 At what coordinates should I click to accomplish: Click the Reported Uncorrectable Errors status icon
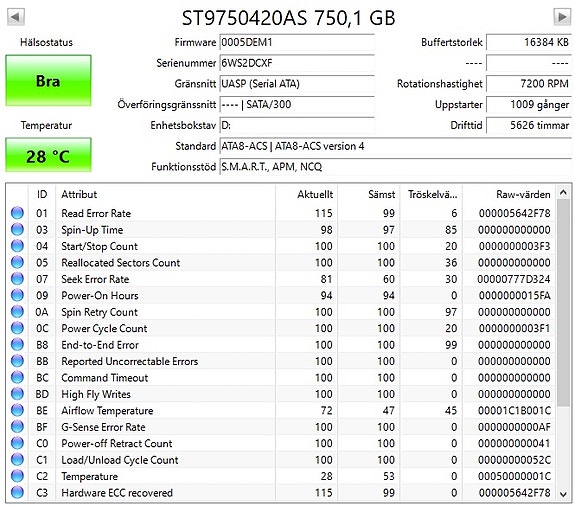pos(17,361)
